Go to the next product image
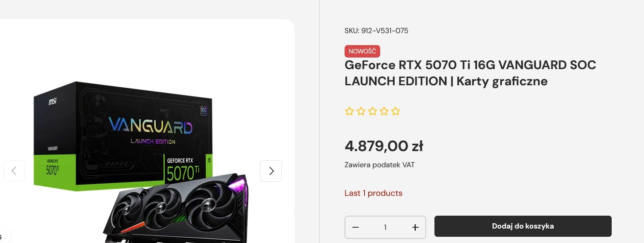The image size is (644, 243). [x=271, y=171]
